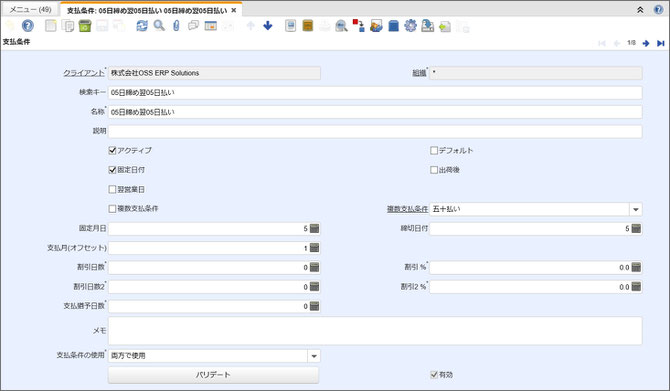Screen dimensions: 670x391
Task: Click the 締切日付 number field
Action: (x=530, y=229)
